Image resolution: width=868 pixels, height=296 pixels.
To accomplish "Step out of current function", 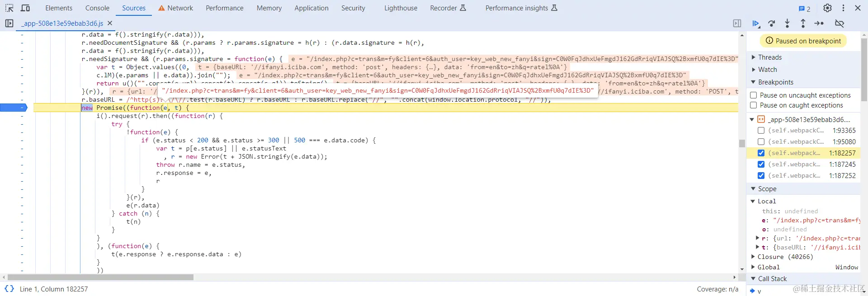I will pyautogui.click(x=803, y=23).
